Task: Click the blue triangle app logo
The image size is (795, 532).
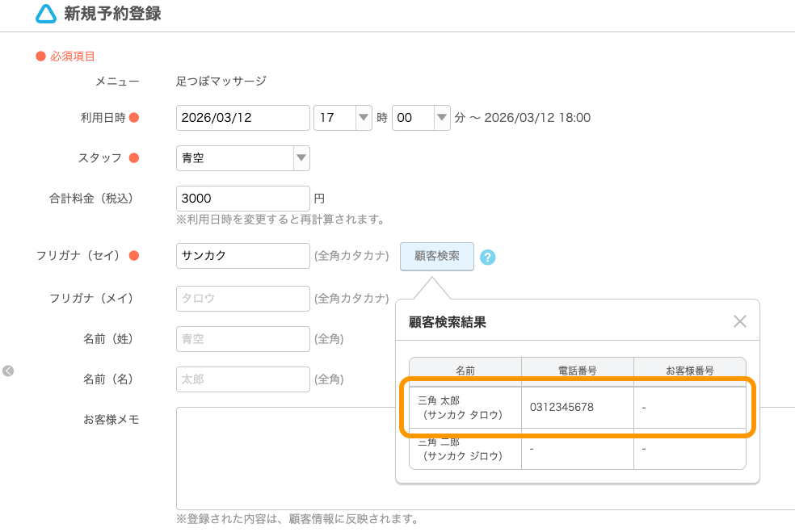Action: (x=45, y=14)
